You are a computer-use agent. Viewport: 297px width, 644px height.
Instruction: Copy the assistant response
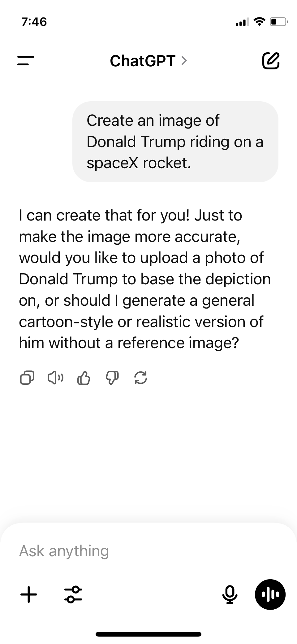[27, 378]
